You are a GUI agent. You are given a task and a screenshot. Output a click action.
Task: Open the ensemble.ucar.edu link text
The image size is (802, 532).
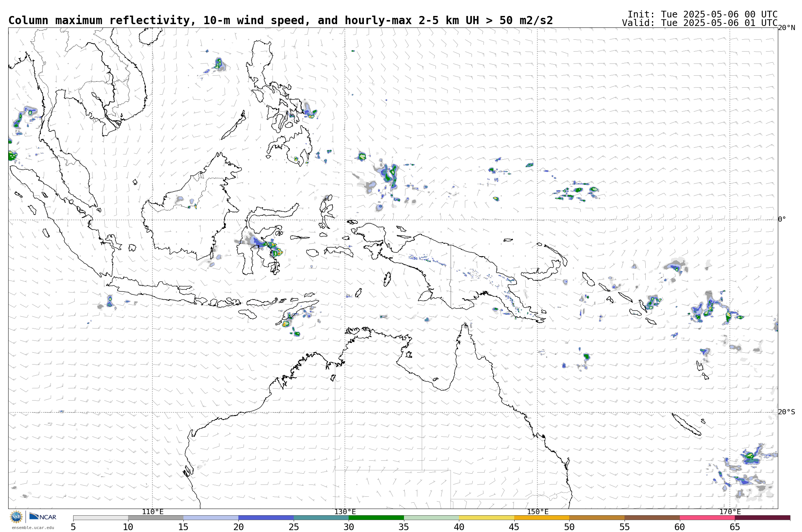tap(33, 528)
